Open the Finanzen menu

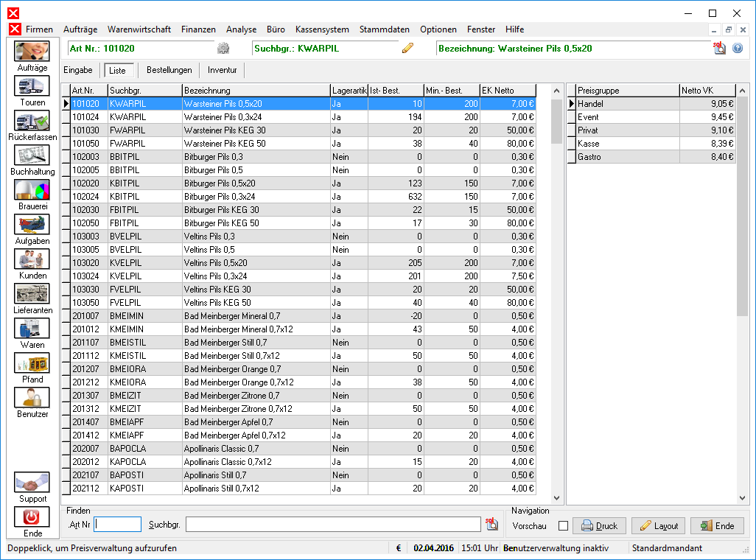click(x=199, y=29)
